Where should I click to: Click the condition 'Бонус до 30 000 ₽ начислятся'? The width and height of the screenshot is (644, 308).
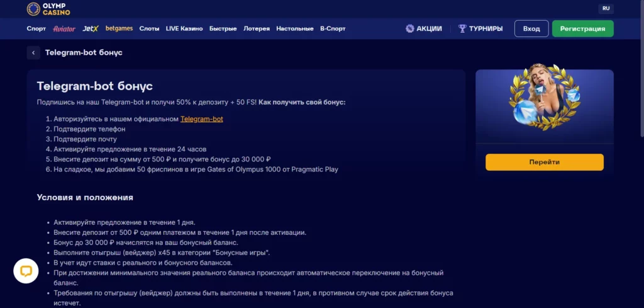146,242
